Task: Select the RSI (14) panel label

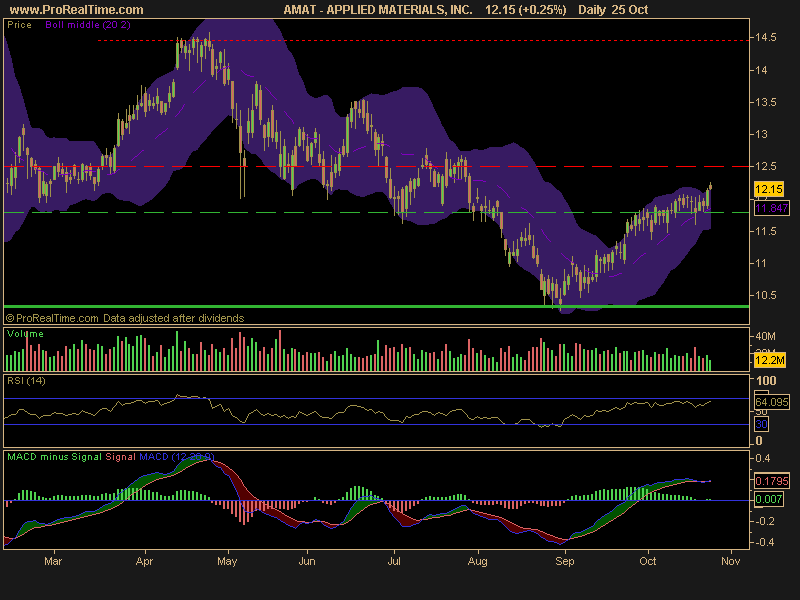Action: [x=26, y=381]
